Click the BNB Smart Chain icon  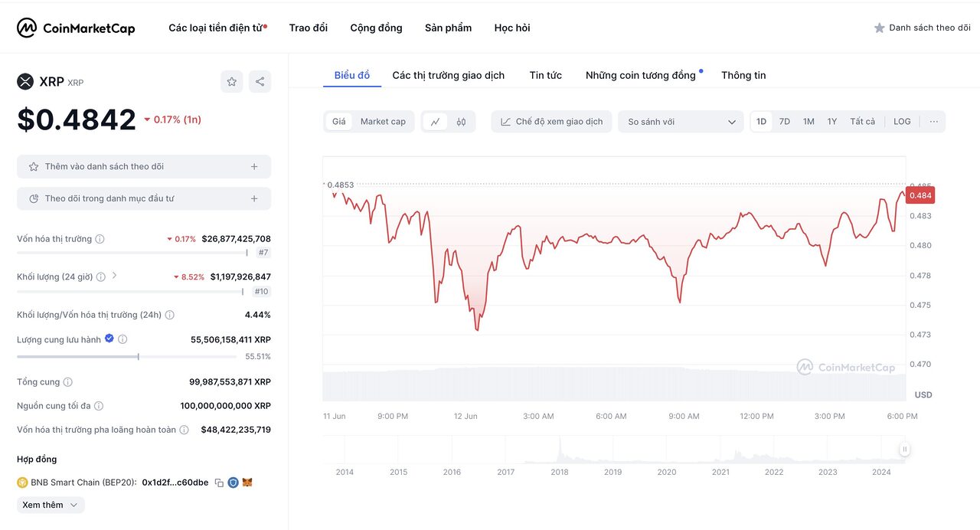[22, 483]
